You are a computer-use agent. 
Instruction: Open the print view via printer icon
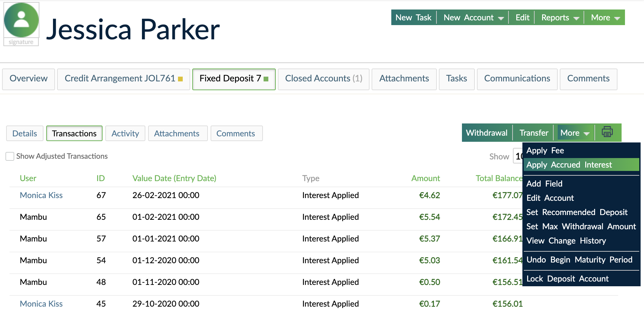click(x=607, y=133)
